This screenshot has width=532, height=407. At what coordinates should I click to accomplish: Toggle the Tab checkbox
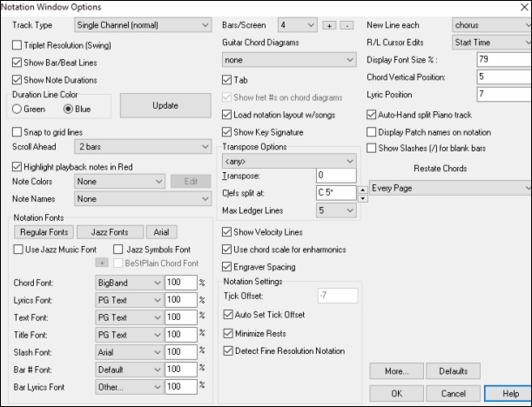pos(227,79)
